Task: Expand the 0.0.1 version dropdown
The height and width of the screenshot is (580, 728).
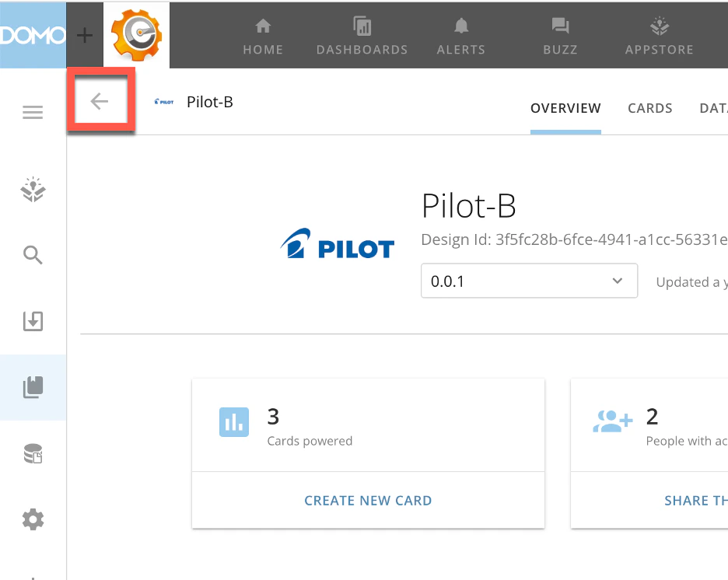Action: [x=529, y=281]
